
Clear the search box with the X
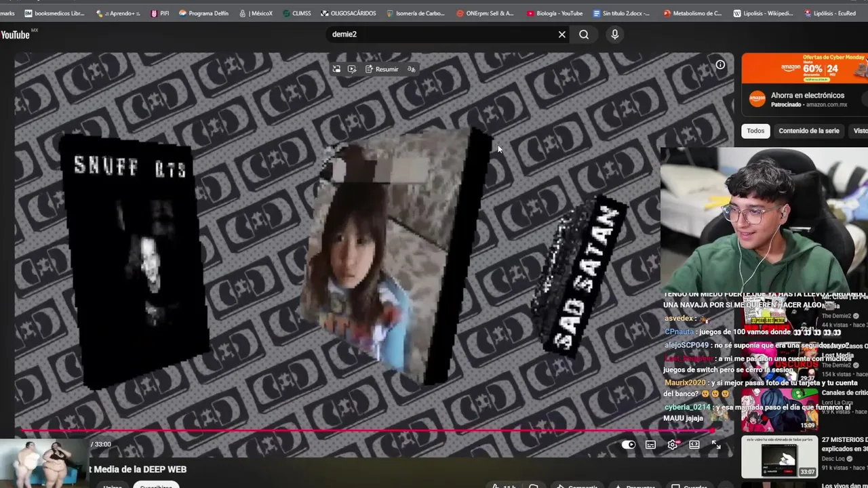[x=562, y=35]
